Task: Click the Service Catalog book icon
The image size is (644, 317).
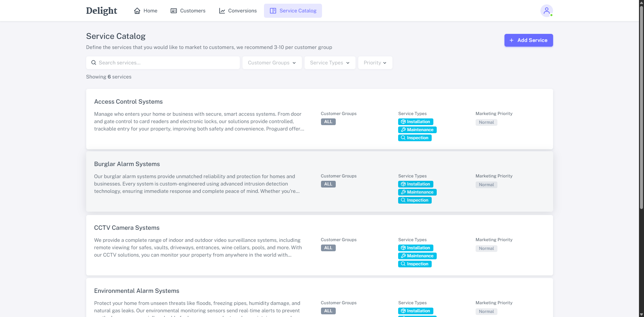Action: click(273, 11)
